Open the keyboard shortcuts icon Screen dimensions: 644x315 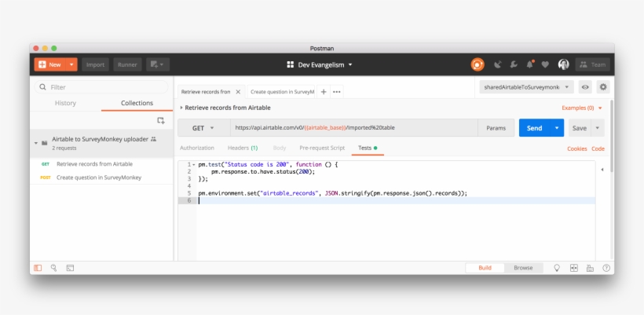pyautogui.click(x=590, y=268)
